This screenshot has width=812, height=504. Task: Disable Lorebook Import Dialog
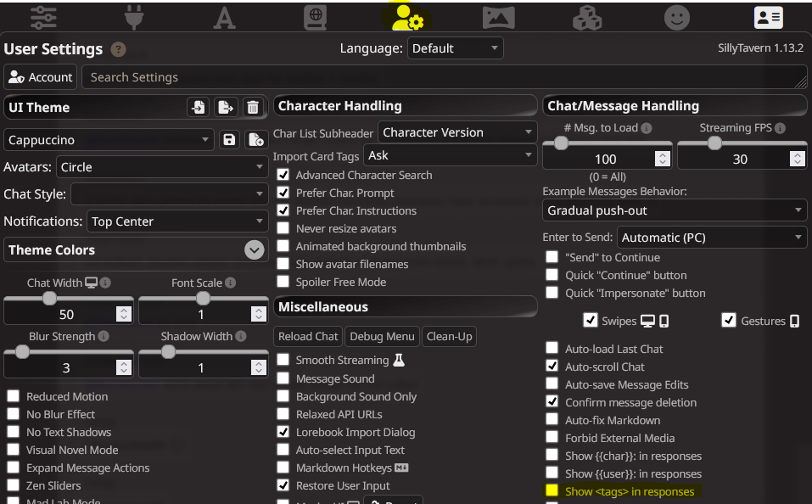click(283, 432)
